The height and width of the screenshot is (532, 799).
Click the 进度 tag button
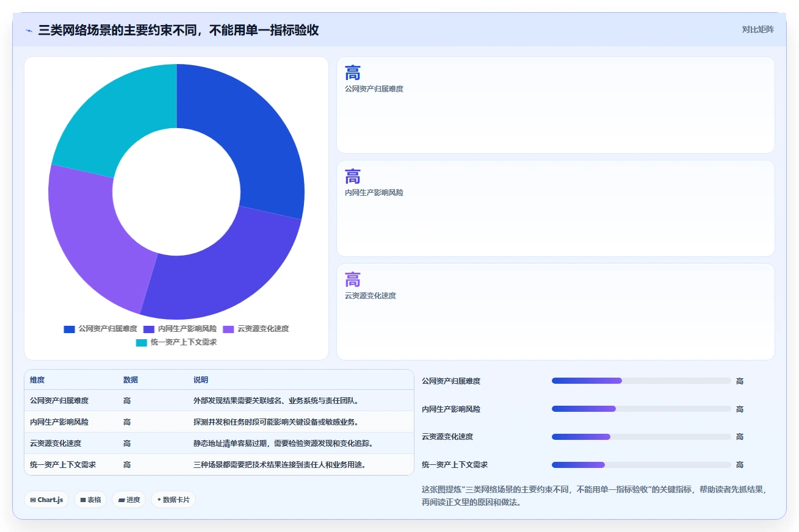129,500
